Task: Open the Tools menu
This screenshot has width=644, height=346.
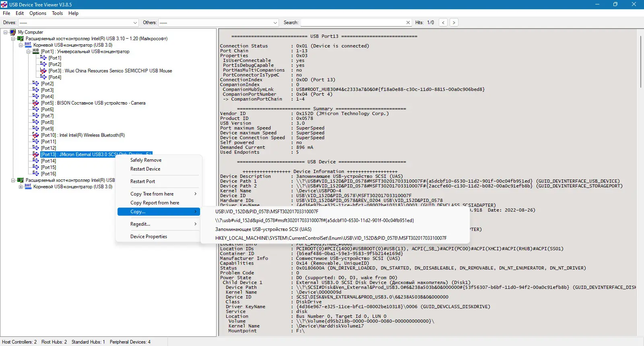Action: click(58, 13)
